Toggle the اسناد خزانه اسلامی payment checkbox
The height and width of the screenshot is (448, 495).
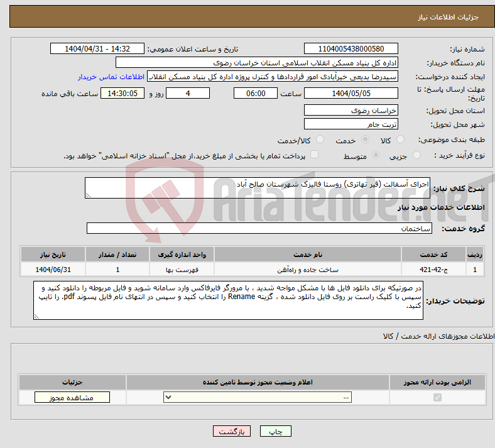[315, 155]
